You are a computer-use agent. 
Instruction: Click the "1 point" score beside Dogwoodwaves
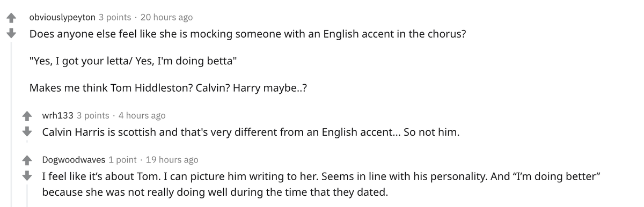[122, 160]
